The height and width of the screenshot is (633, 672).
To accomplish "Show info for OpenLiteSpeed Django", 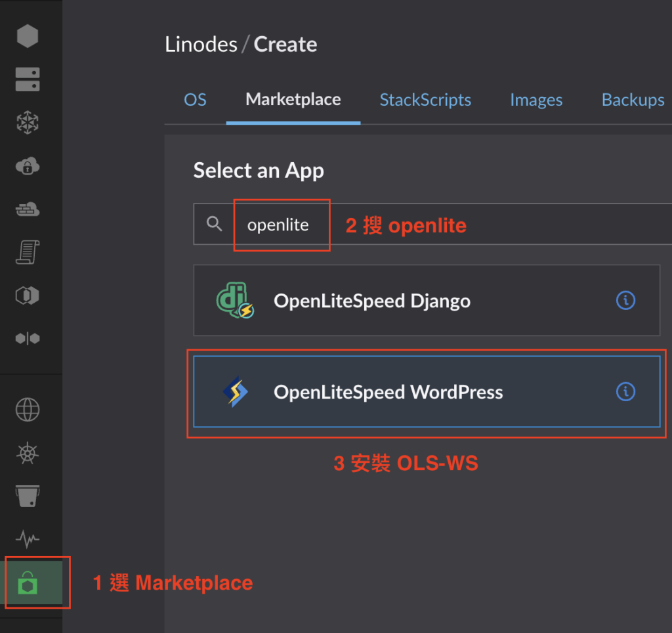I will coord(625,301).
